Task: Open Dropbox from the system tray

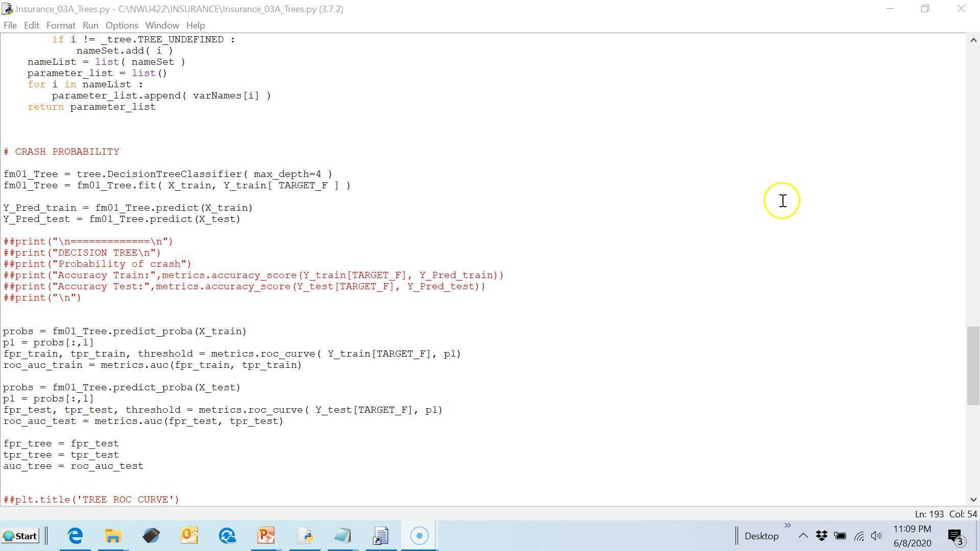Action: (821, 536)
